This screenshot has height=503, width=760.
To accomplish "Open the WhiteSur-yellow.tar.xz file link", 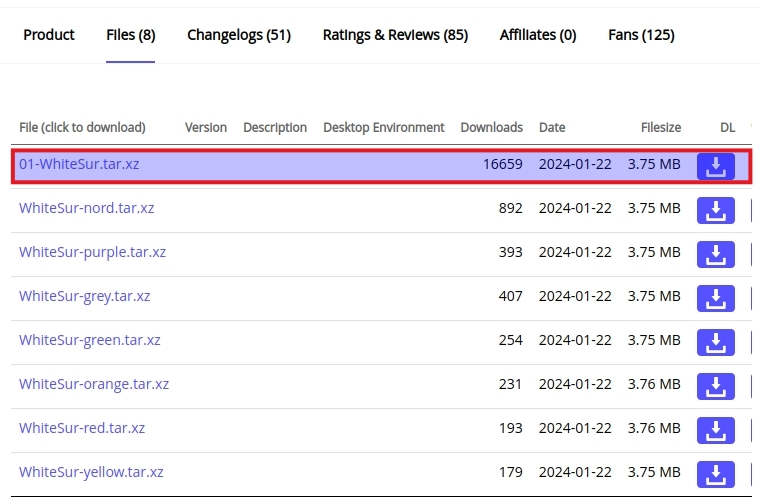I will [91, 472].
